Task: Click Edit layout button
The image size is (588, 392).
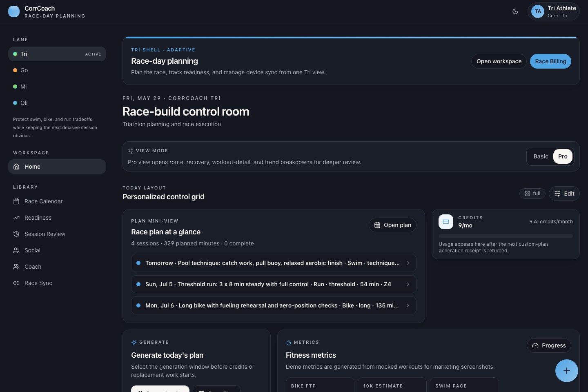Action: tap(564, 194)
